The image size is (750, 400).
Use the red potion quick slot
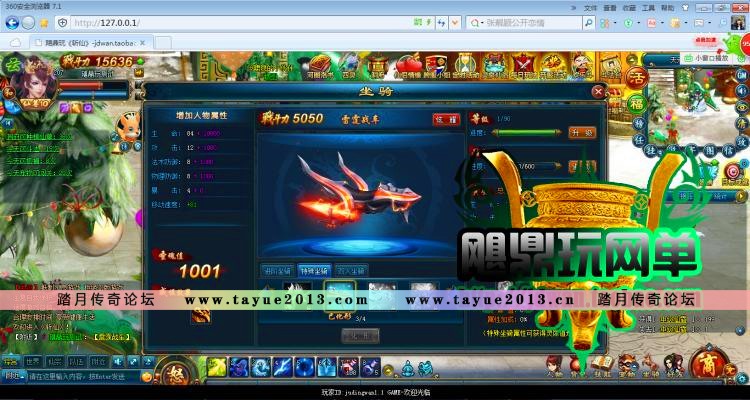point(349,367)
